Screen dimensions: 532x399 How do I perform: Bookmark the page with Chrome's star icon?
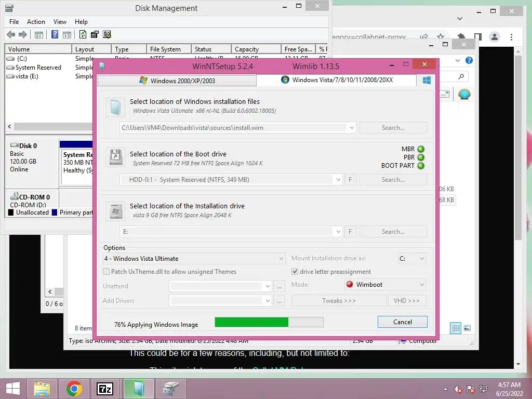441,37
